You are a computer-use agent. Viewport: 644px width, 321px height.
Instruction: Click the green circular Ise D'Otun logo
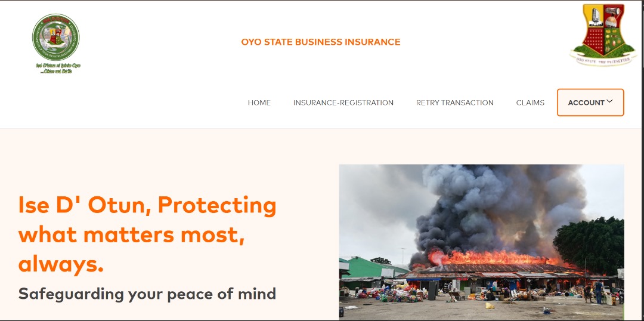tap(56, 37)
